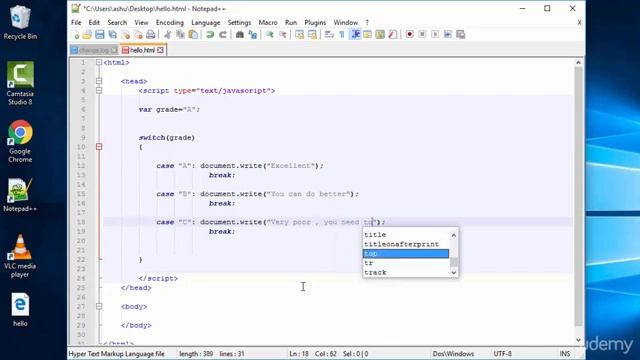Run macro multiple times icon
The height and width of the screenshot is (360, 640).
pyautogui.click(x=448, y=35)
